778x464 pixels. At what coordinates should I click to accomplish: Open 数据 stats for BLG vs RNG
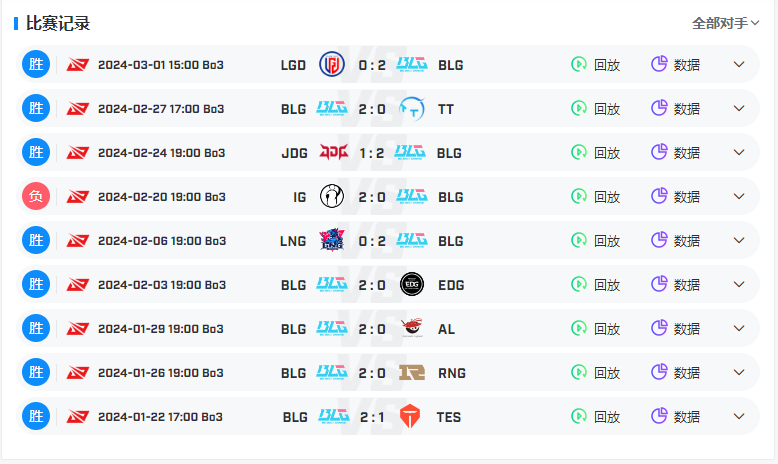[675, 372]
